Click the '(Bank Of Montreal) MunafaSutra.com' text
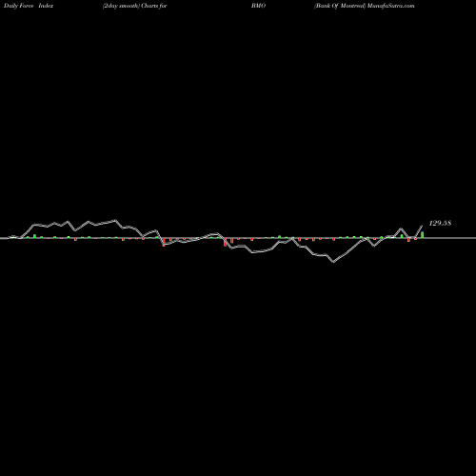 pos(365,6)
